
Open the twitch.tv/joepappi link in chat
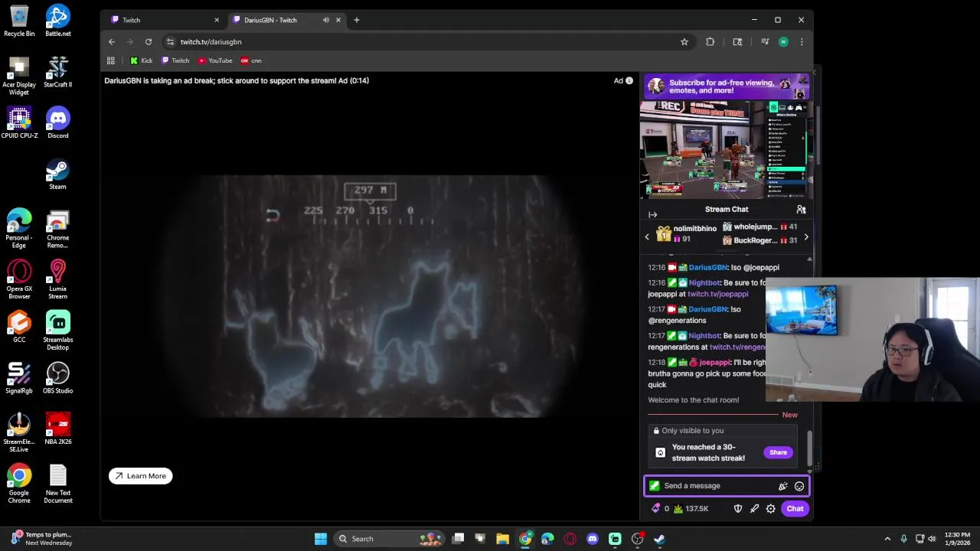[x=718, y=294]
